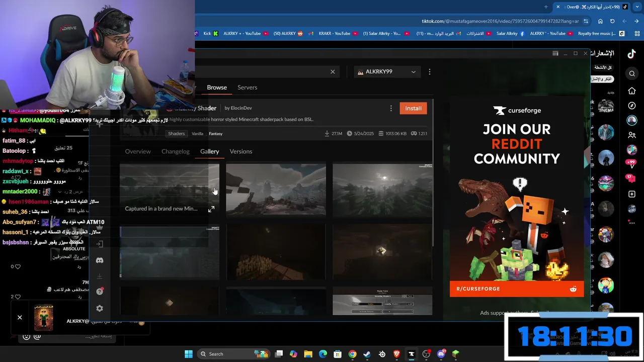644x362 pixels.
Task: Click the CurseForge sidebar login arrow icon
Action: 100,244
